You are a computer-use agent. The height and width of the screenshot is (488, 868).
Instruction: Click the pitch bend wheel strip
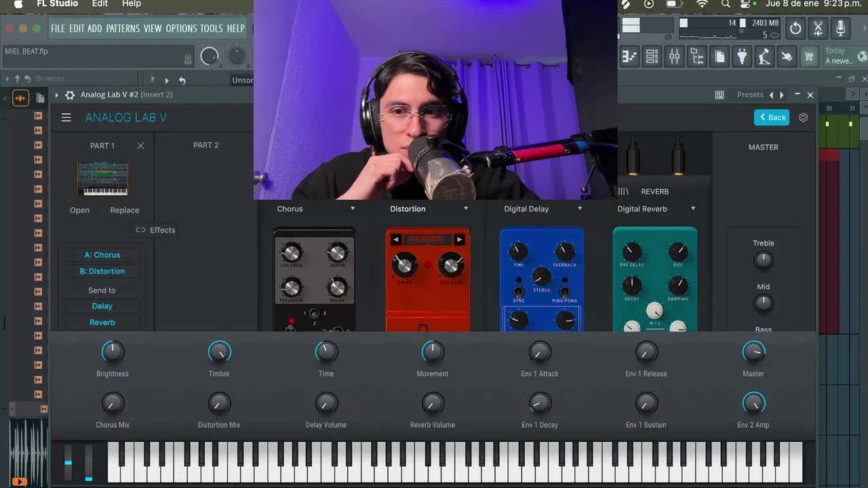pyautogui.click(x=68, y=463)
